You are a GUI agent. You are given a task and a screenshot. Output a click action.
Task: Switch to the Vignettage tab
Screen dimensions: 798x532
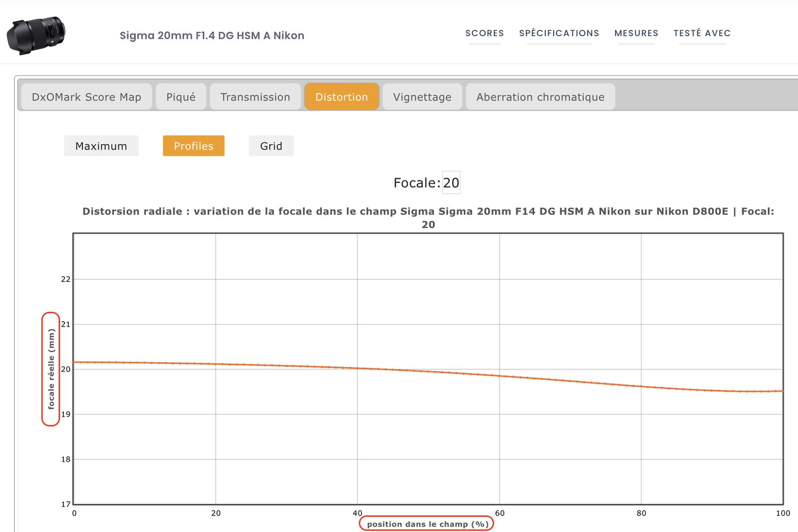click(x=422, y=97)
